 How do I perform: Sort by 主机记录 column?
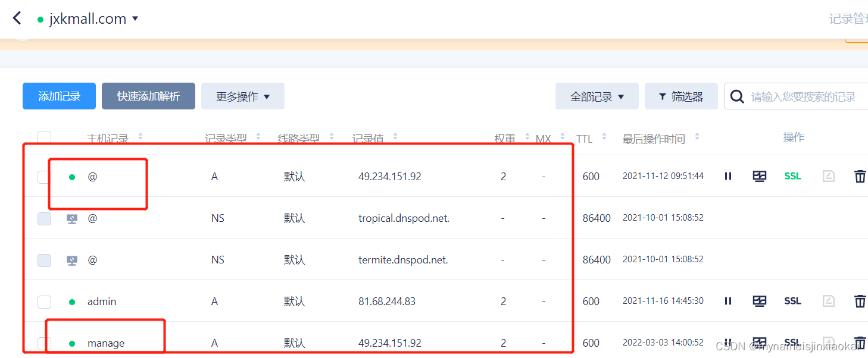pyautogui.click(x=140, y=137)
